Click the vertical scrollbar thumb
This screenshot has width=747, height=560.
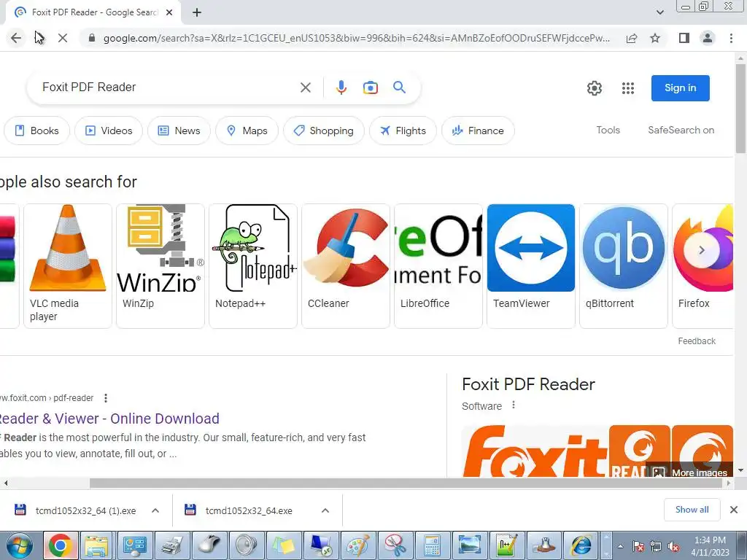point(740,108)
